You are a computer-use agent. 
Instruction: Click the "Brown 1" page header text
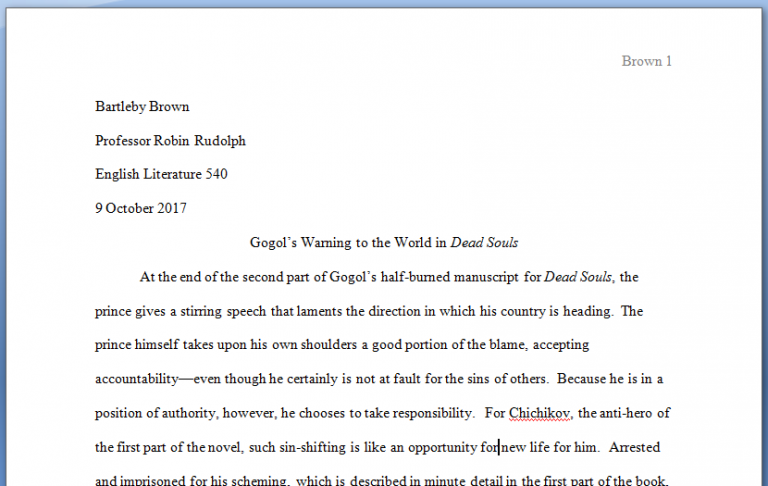click(646, 61)
